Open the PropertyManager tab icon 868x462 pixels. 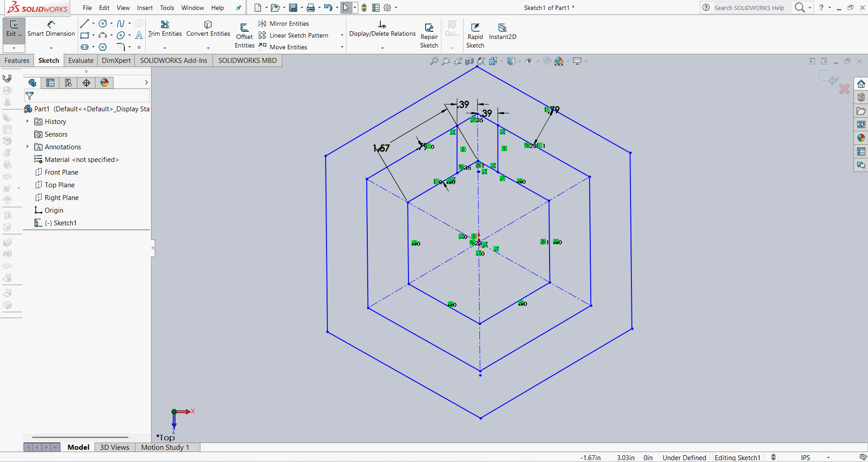tap(50, 82)
